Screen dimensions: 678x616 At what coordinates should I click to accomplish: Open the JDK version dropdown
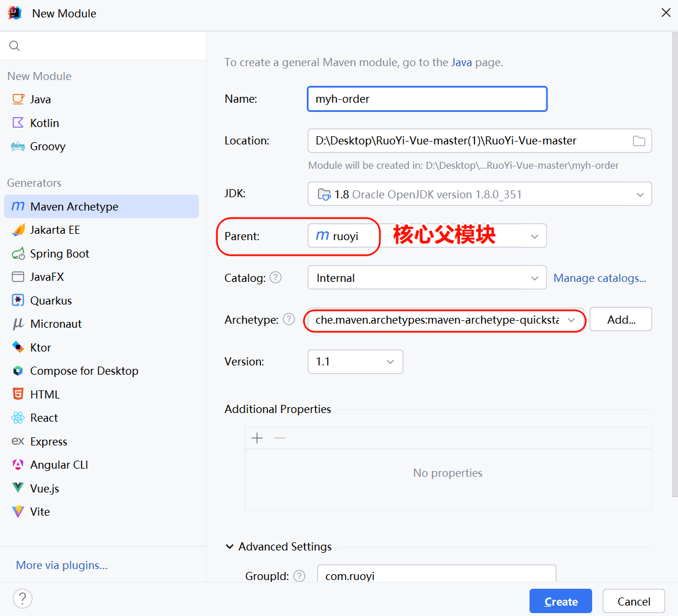pos(640,195)
